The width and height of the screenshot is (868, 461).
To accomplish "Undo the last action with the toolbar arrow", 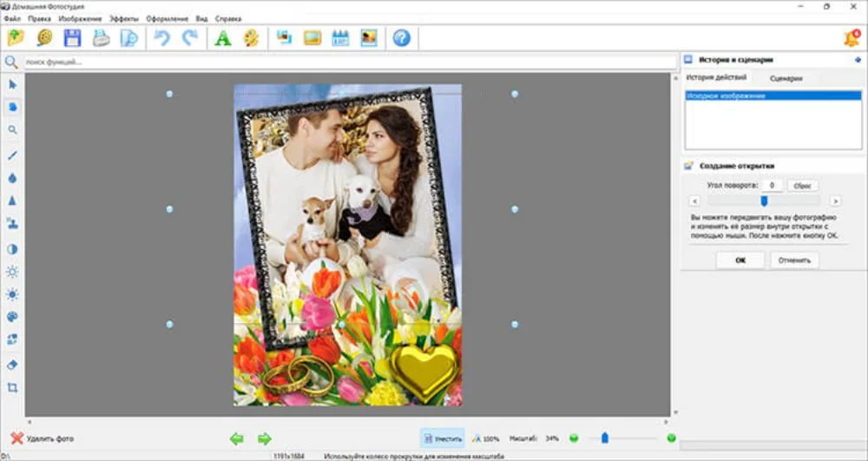I will coord(161,38).
